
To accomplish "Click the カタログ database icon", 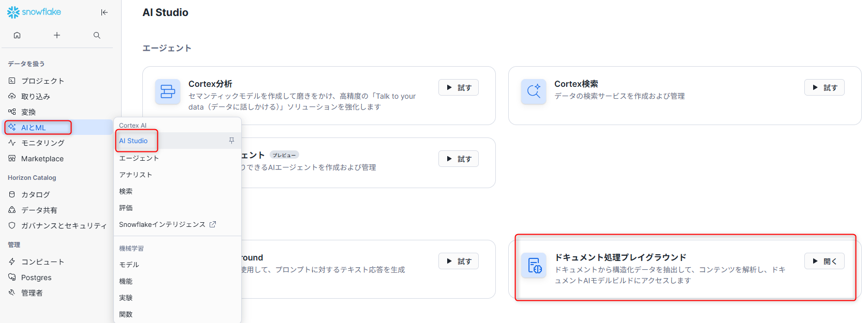I will [x=12, y=194].
